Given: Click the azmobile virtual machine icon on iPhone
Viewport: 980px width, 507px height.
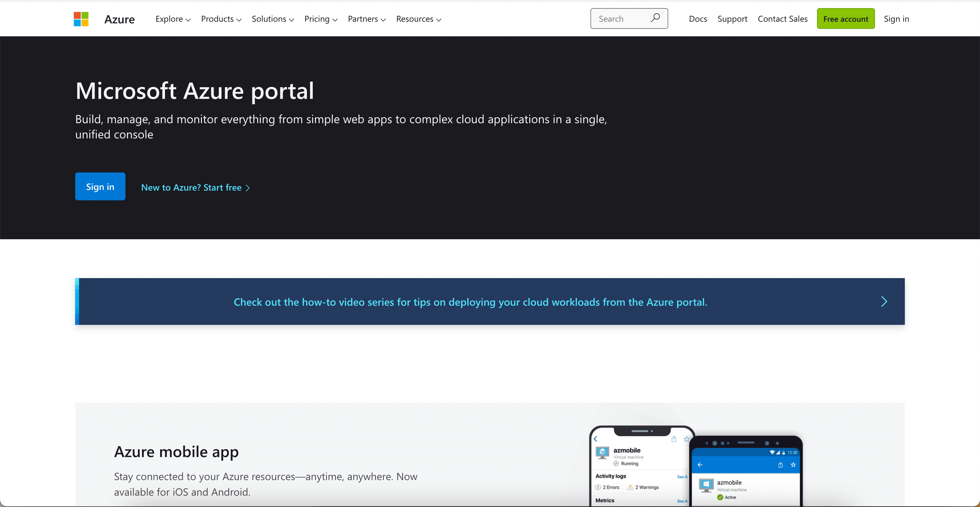Looking at the screenshot, I should [602, 453].
